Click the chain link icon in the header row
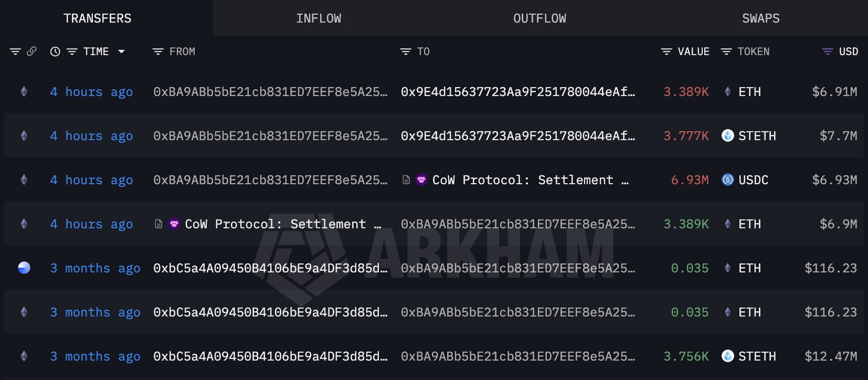Image resolution: width=868 pixels, height=380 pixels. [33, 51]
